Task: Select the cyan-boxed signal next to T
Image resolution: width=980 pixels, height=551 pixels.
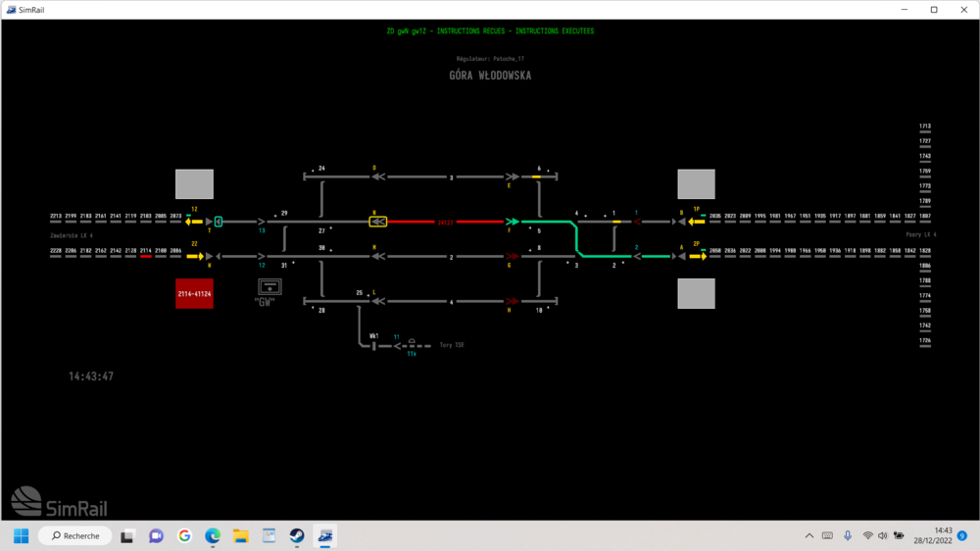Action: 219,222
